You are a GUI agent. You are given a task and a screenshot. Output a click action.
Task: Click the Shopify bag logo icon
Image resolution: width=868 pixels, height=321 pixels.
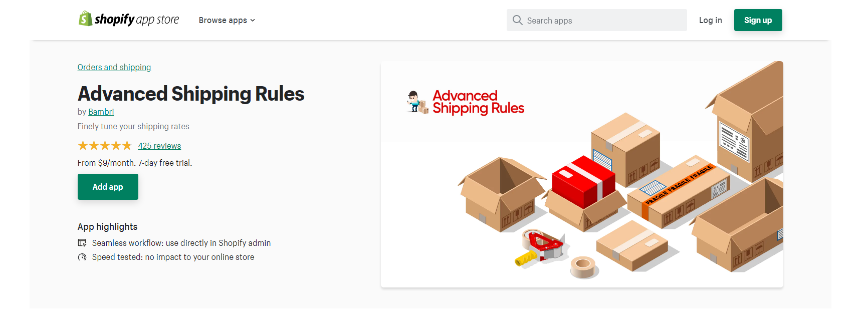click(85, 19)
